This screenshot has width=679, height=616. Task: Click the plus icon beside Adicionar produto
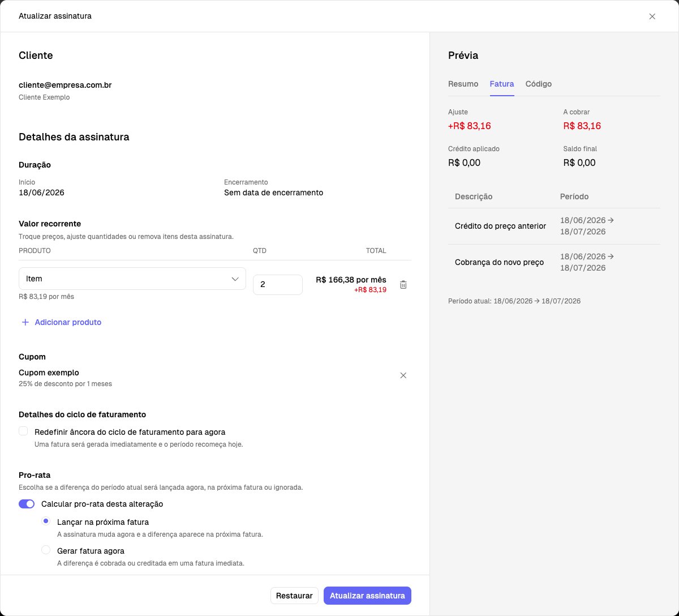pos(25,322)
